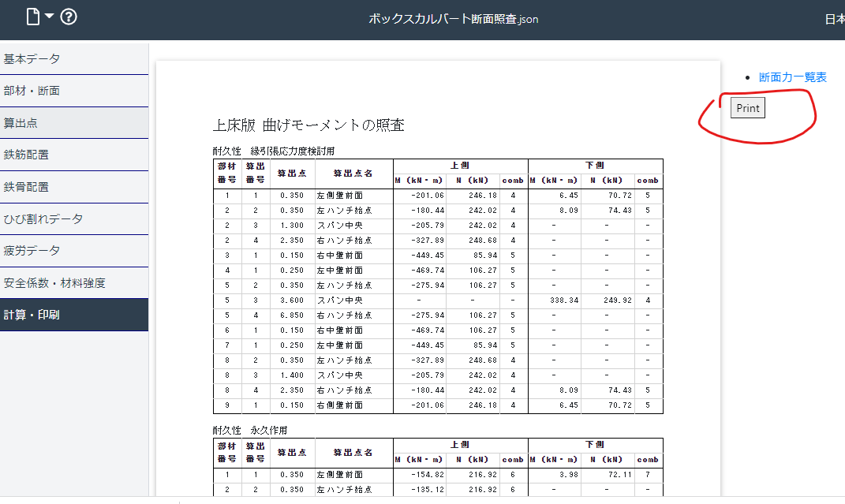The image size is (845, 504).
Task: Click the 1.400 calculation point value
Action: point(292,375)
